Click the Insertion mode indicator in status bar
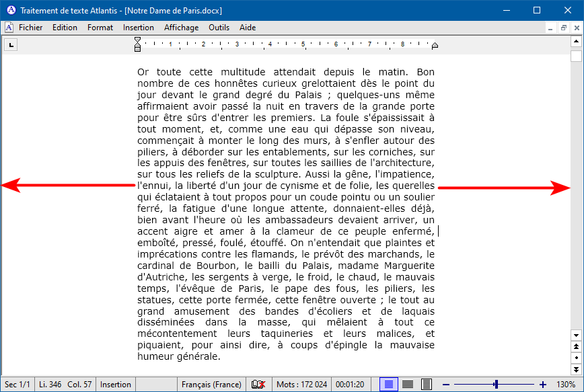The image size is (584, 392). [116, 385]
